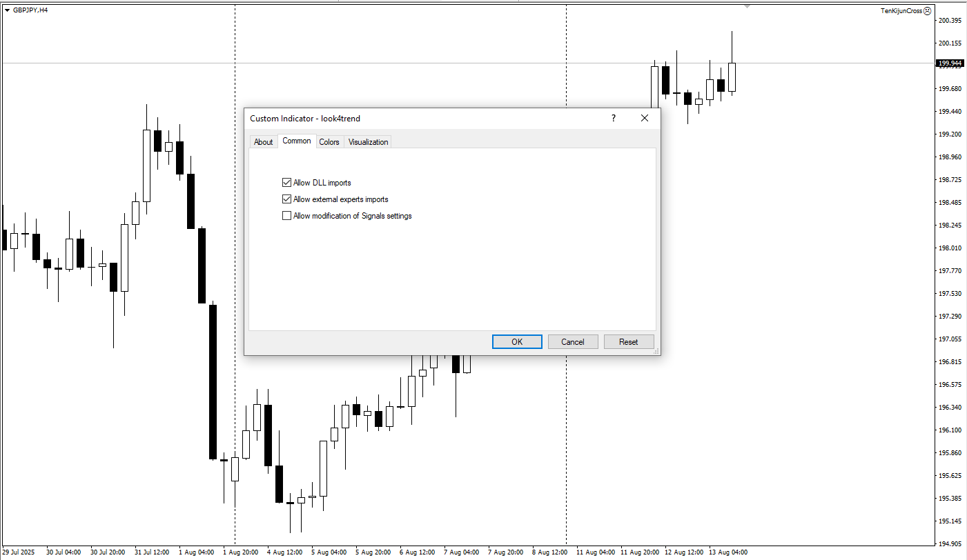
Task: Click price axis value 196.100
Action: click(950, 430)
